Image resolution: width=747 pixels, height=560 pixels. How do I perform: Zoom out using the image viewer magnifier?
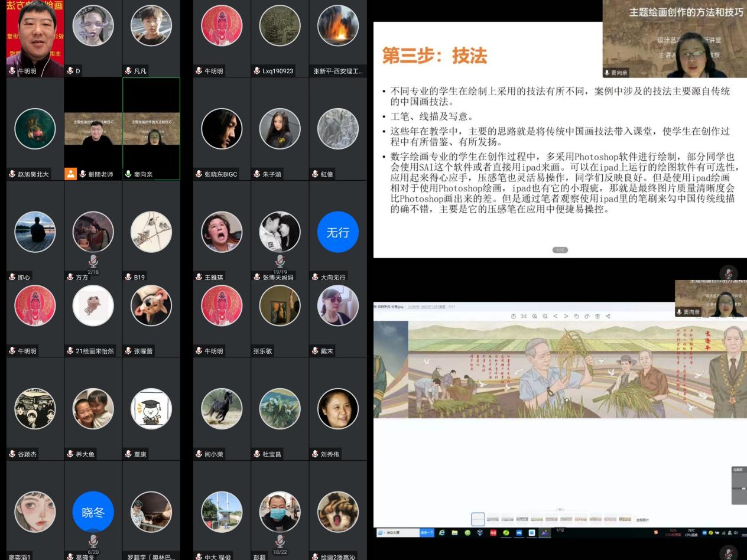click(545, 317)
